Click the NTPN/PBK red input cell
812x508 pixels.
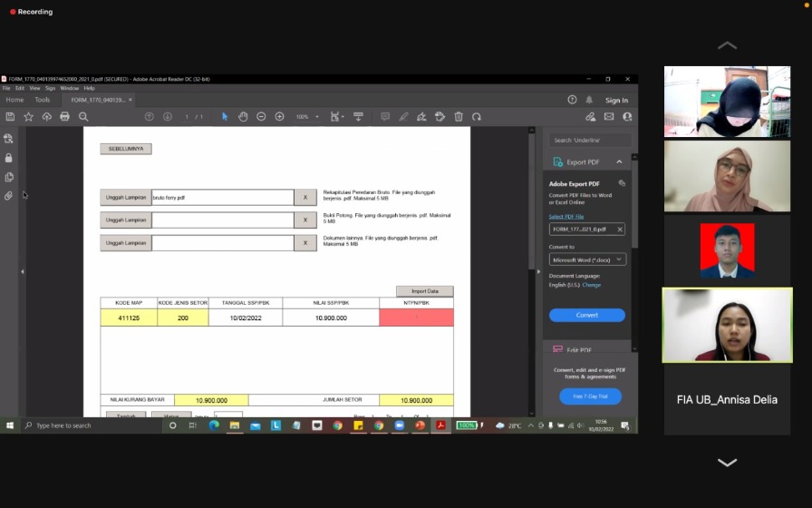click(x=416, y=317)
